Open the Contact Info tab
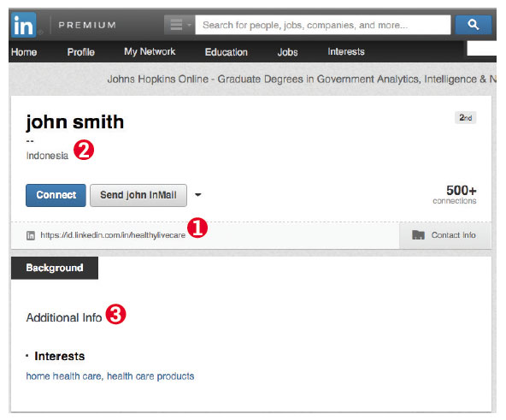The width and height of the screenshot is (506, 420). click(x=444, y=235)
